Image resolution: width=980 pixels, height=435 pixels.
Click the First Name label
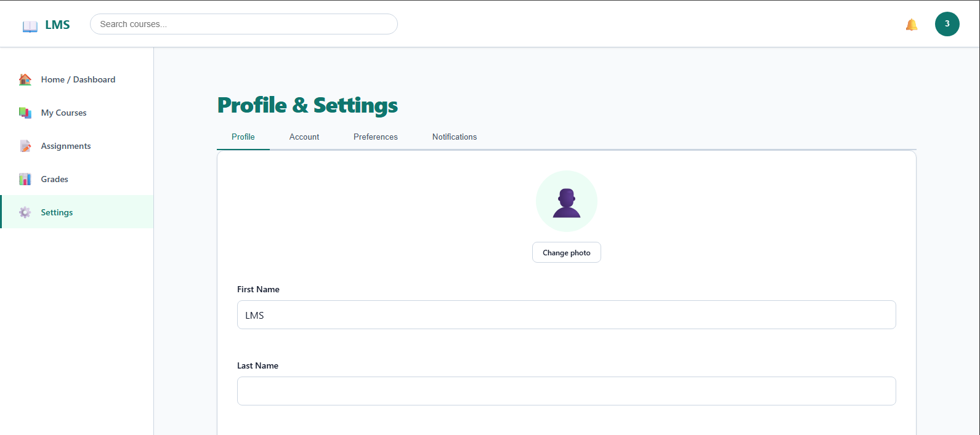[258, 289]
